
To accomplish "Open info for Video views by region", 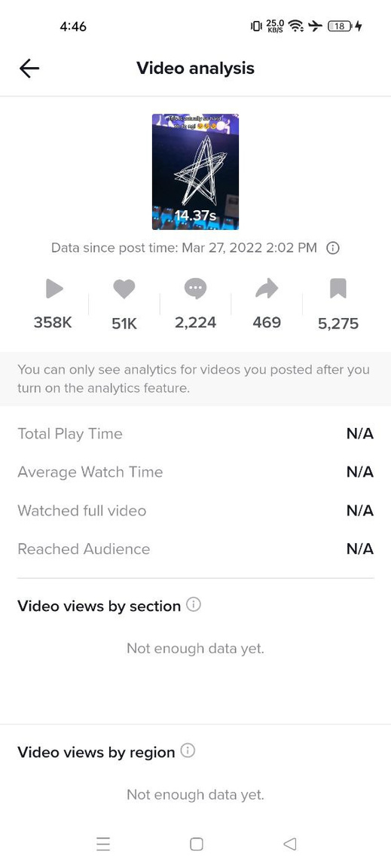I will click(188, 751).
